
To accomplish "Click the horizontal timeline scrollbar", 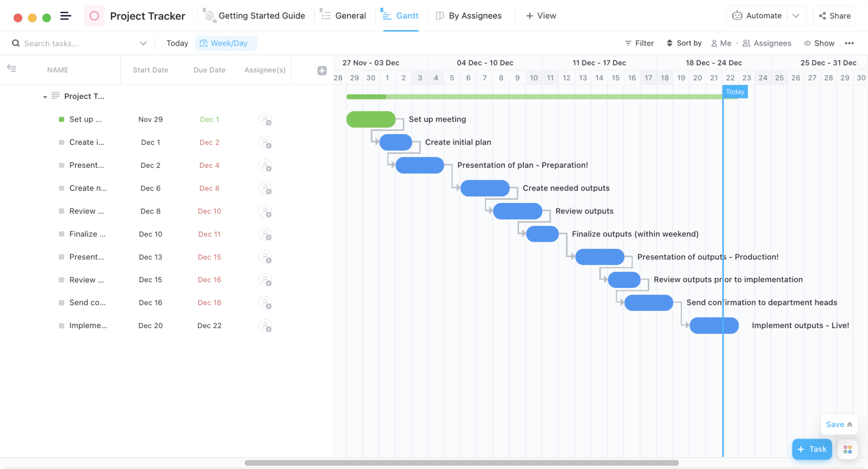I will click(x=462, y=463).
